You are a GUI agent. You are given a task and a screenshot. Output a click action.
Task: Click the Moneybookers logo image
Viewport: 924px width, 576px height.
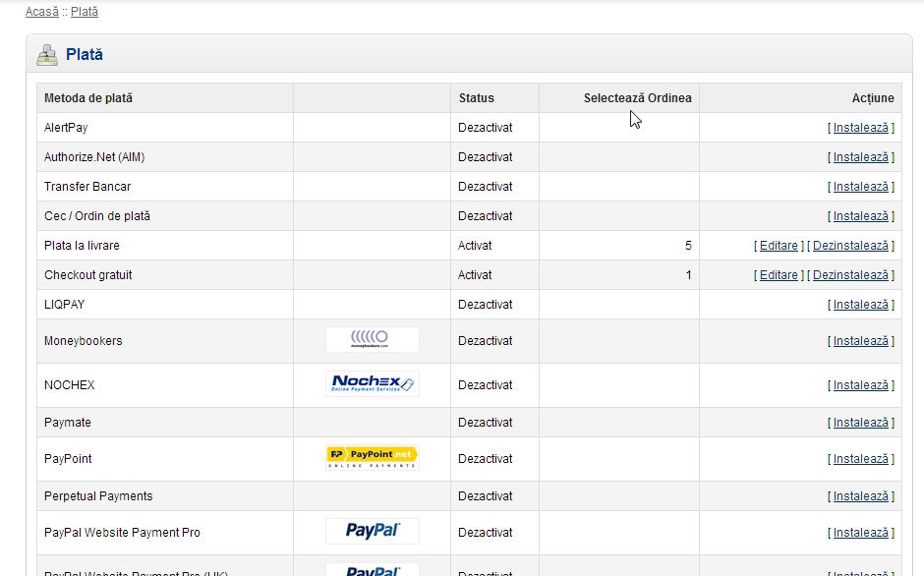click(x=372, y=340)
